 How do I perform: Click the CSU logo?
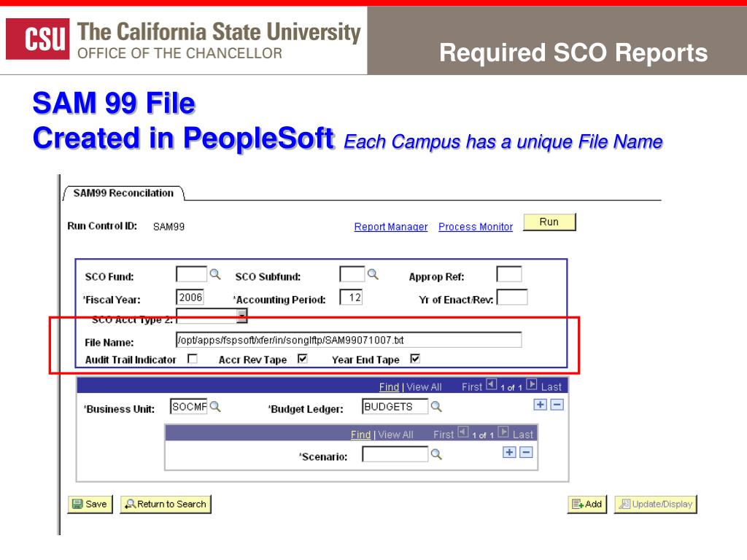pos(38,39)
